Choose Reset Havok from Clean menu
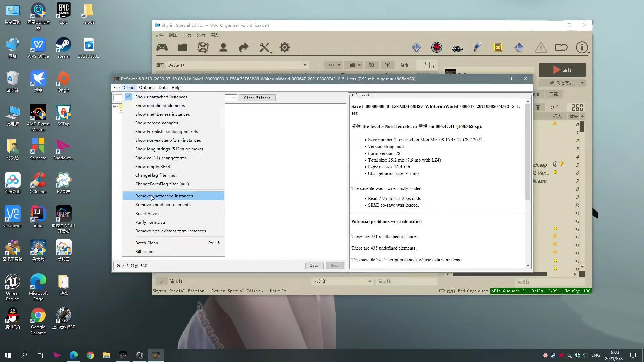This screenshot has height=362, width=644. [x=173, y=213]
